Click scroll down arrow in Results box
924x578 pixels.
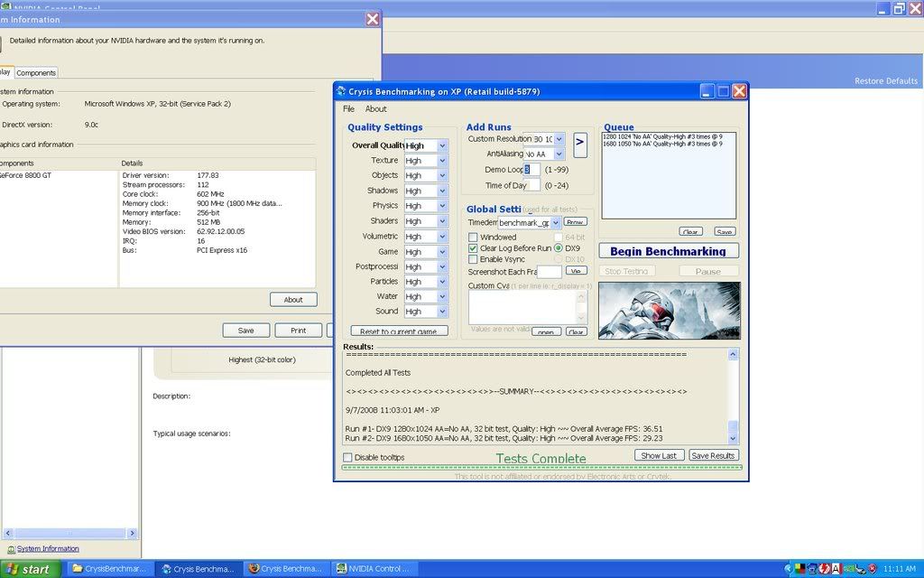pos(733,438)
